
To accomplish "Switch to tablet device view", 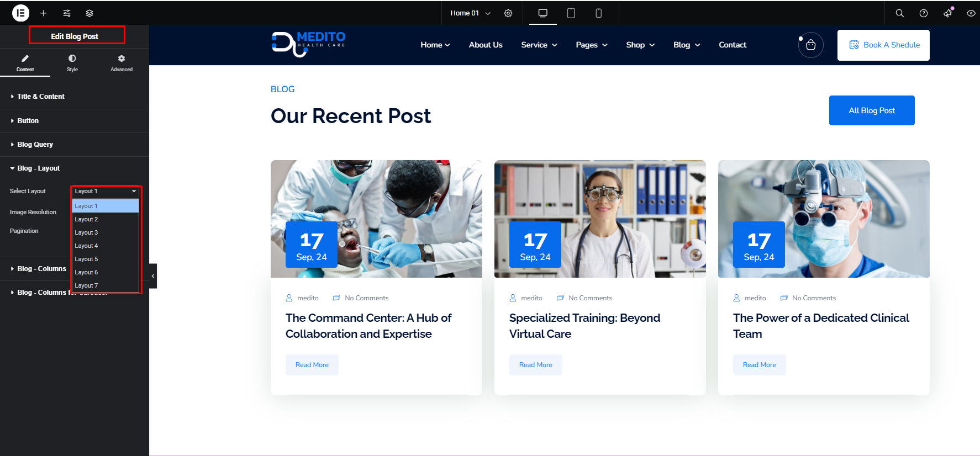I will (x=571, y=13).
